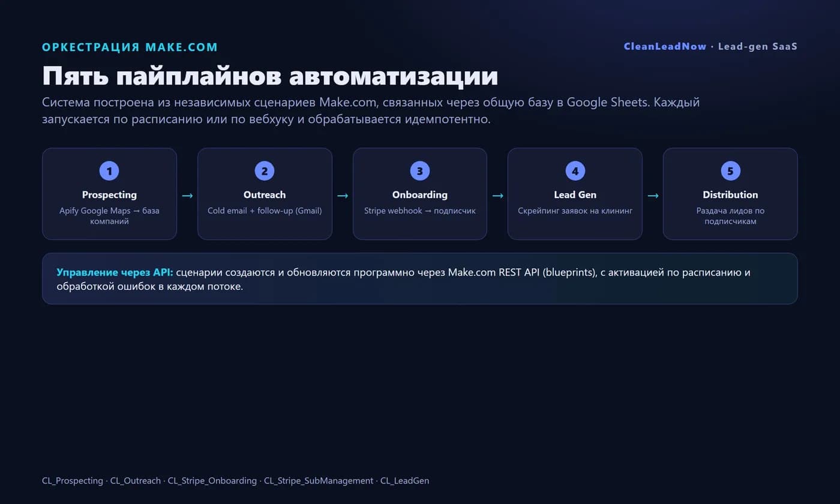This screenshot has width=840, height=504.
Task: Click 'Управление через API:' highlighted text
Action: coord(115,272)
